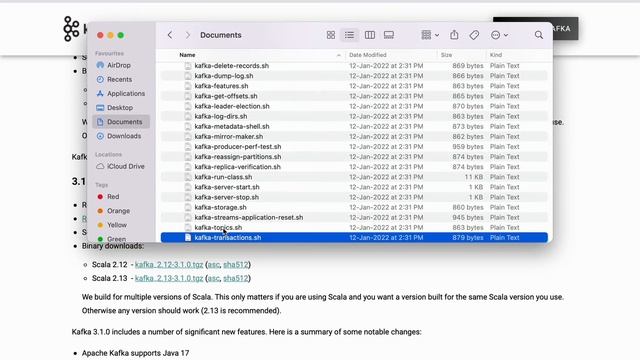Download kafka_2.13-3.1.0.tgz from the Kafka page
Viewport: 640px width, 360px height.
tap(169, 278)
